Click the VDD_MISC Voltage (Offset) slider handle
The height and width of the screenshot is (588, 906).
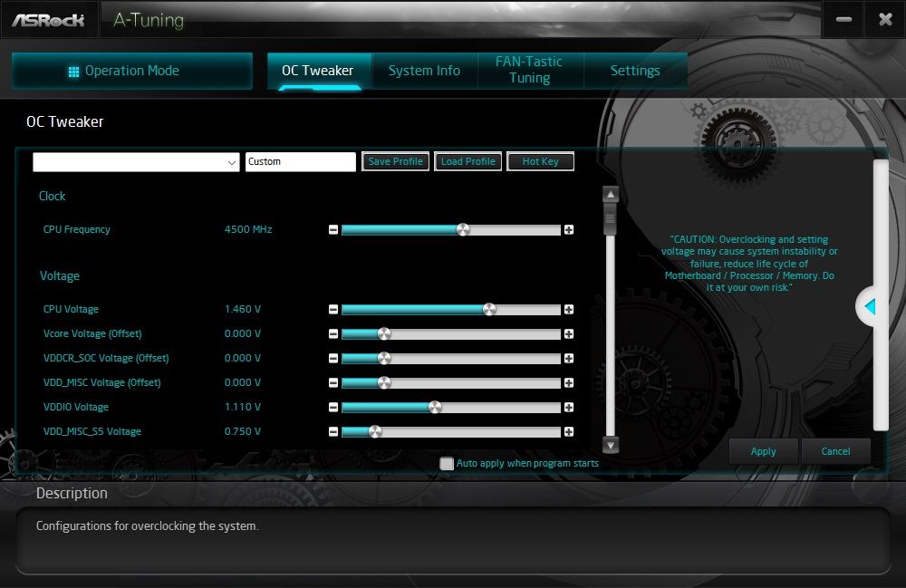tap(384, 383)
